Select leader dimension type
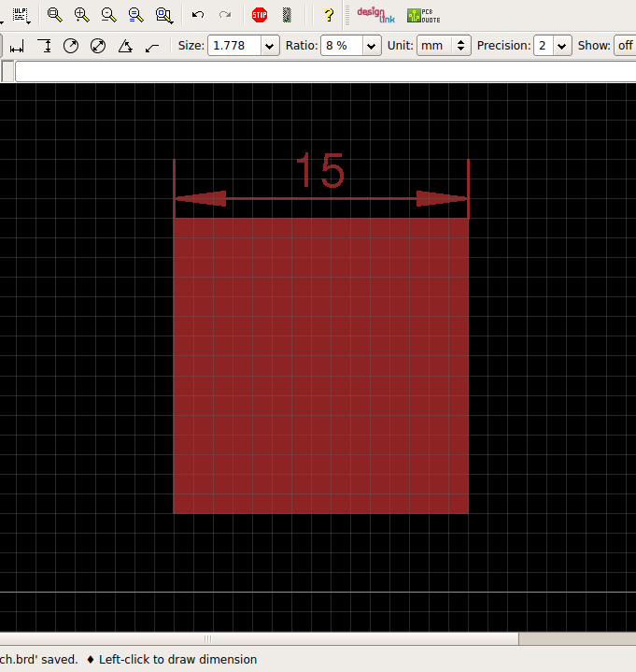This screenshot has height=672, width=636. 152,46
